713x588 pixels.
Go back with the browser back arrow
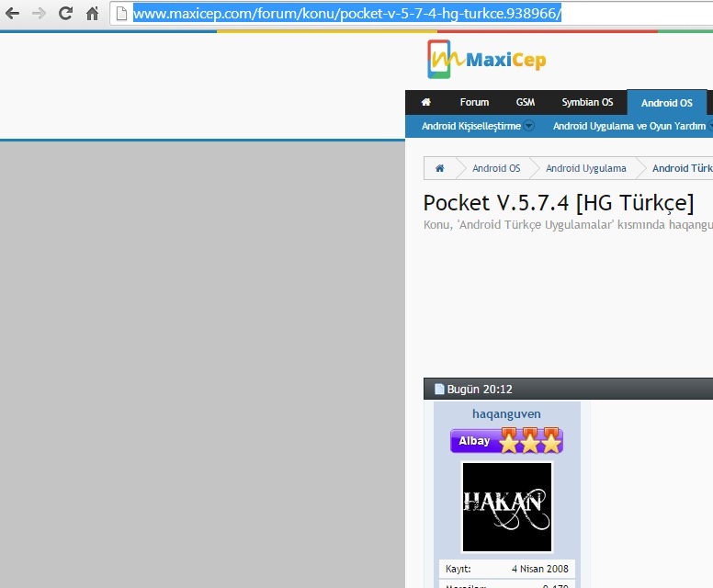pos(12,14)
